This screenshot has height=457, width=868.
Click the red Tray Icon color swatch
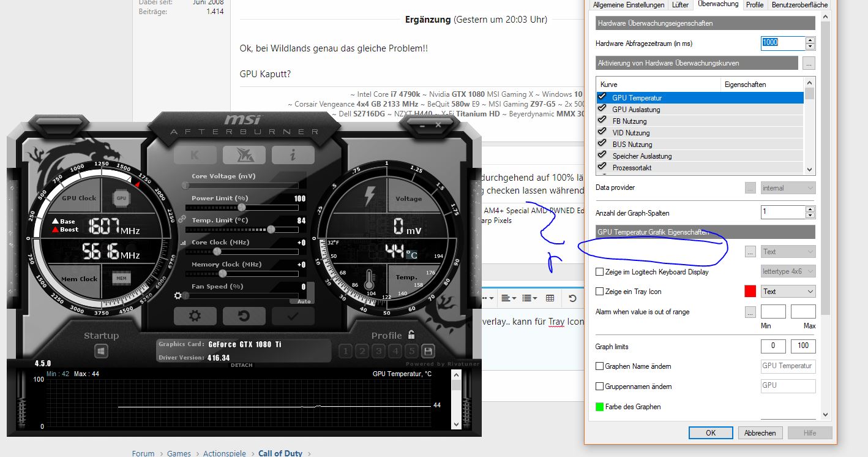click(750, 292)
